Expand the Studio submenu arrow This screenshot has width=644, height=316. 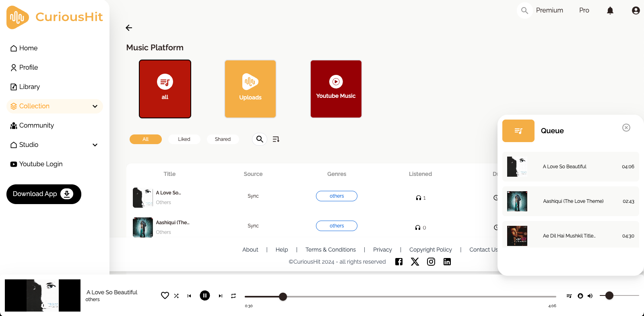95,145
